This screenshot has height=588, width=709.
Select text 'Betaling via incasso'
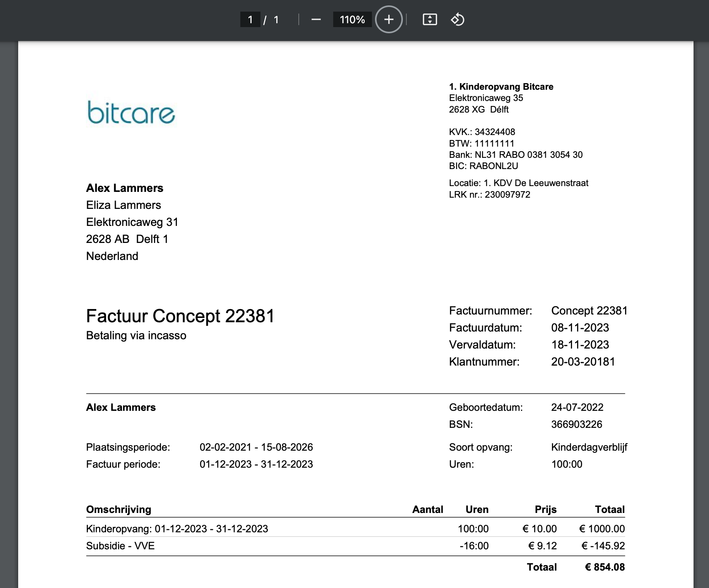click(x=136, y=335)
